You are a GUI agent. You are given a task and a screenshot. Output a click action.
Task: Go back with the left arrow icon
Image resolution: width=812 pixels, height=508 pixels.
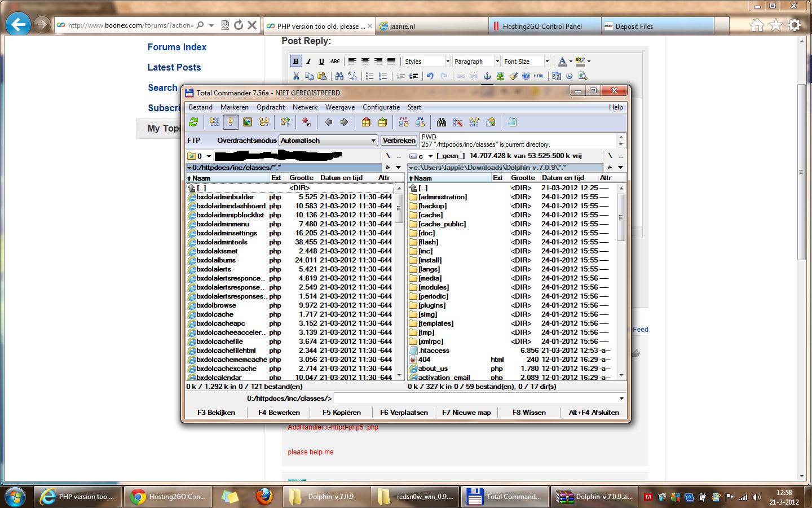tap(328, 122)
